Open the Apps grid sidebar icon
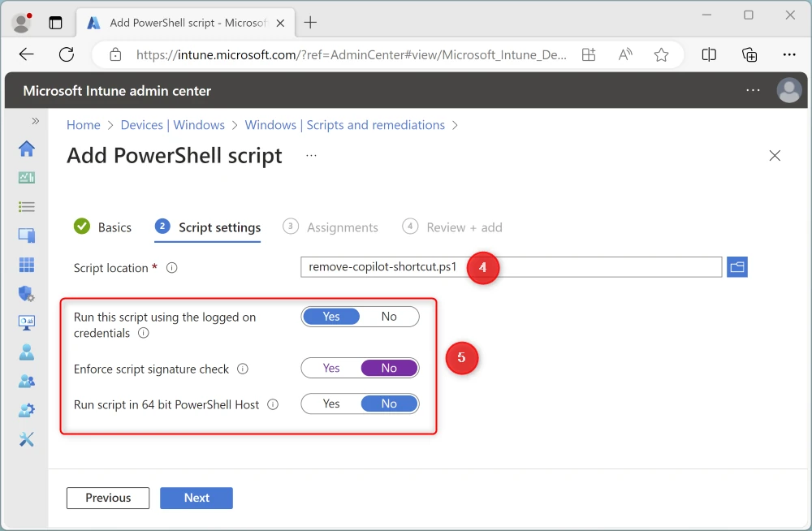 click(27, 265)
